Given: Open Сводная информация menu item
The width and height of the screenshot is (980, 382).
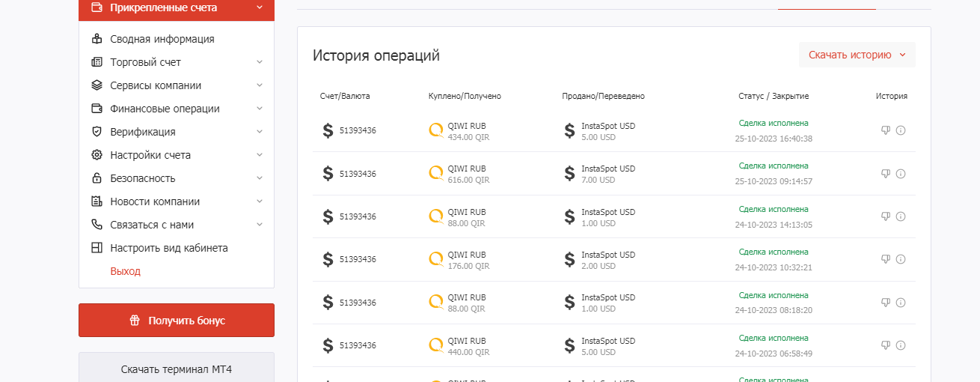Looking at the screenshot, I should (162, 39).
